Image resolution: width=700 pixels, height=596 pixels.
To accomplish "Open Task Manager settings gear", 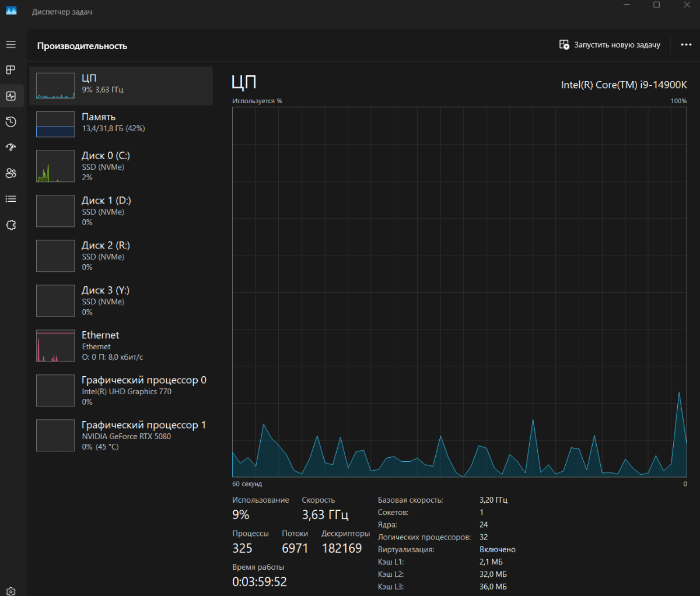I will [11, 592].
